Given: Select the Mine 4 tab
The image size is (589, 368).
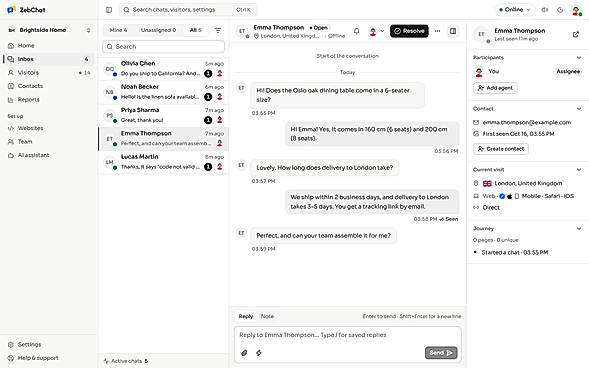Looking at the screenshot, I should [118, 30].
